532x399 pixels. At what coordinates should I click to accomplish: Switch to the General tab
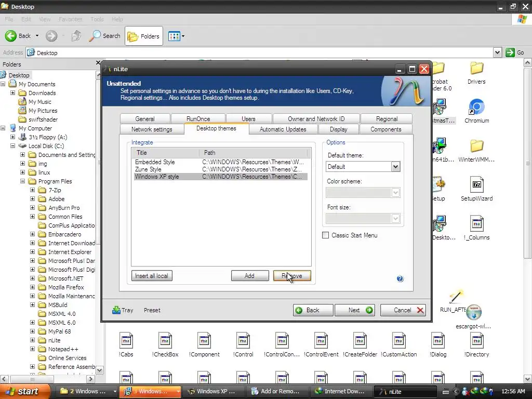pos(145,119)
